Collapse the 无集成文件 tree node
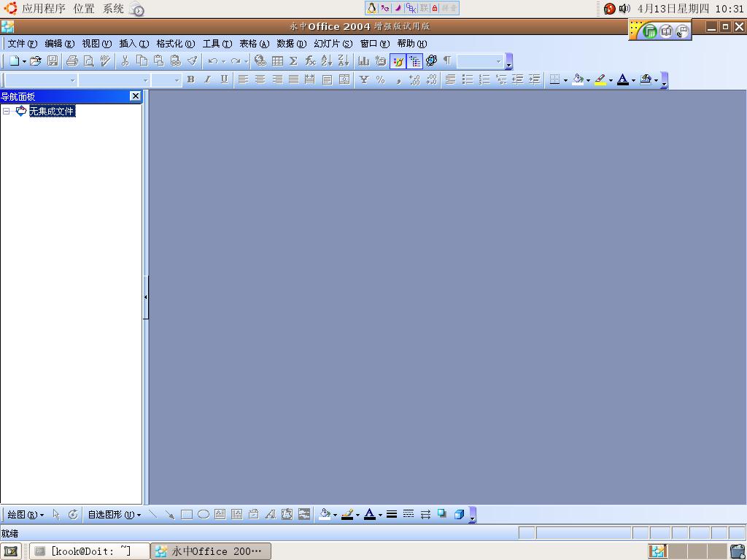This screenshot has width=747, height=560. [6, 112]
